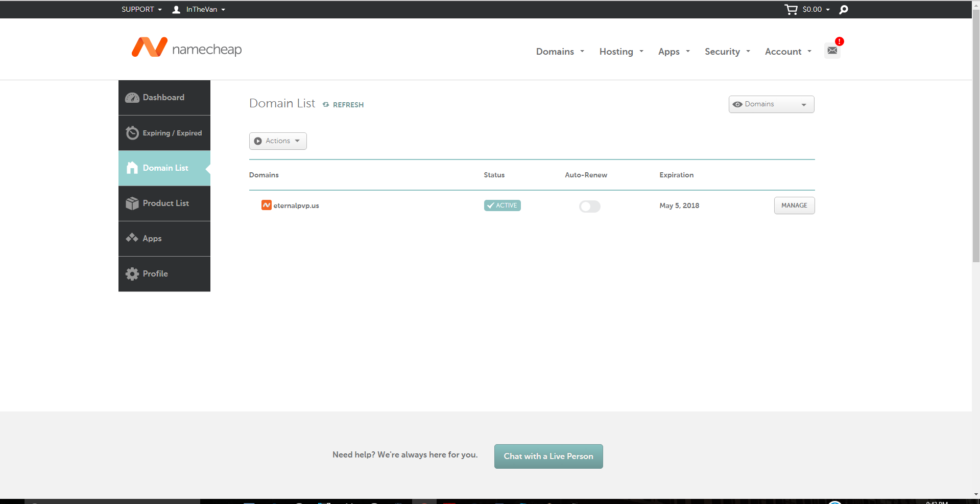This screenshot has height=504, width=980.
Task: Go to the Dashboard sidebar tab
Action: point(164,98)
